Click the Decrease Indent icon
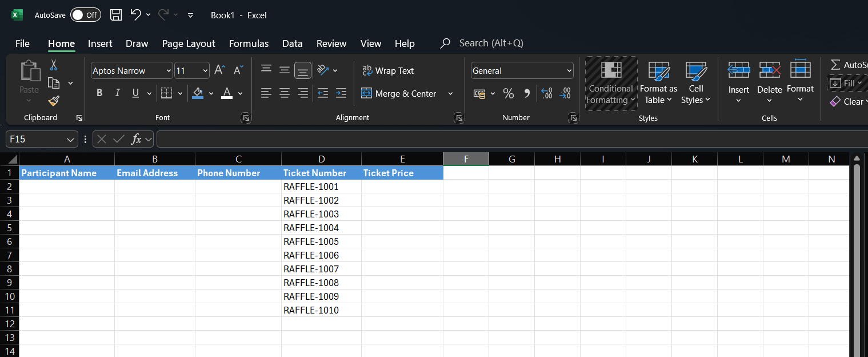 point(323,93)
